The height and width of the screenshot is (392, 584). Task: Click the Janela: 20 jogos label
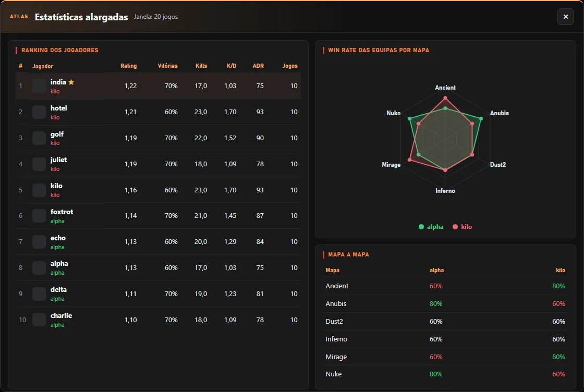(156, 17)
